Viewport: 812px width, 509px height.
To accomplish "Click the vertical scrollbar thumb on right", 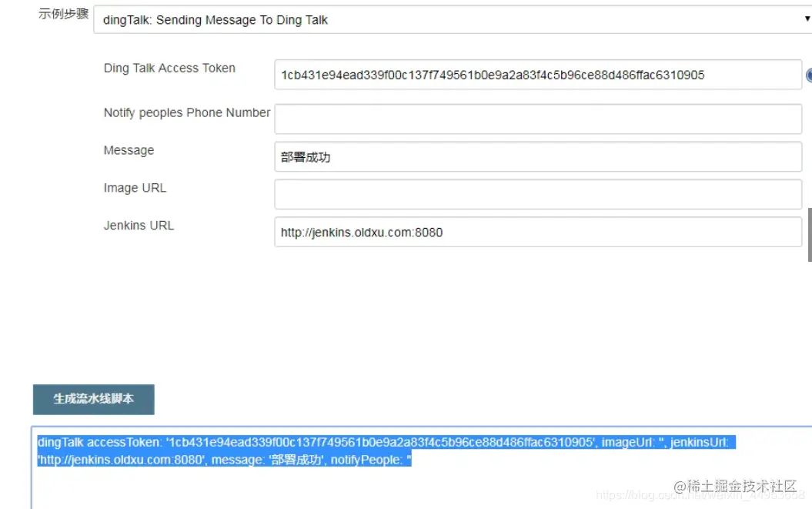I will tap(810, 234).
